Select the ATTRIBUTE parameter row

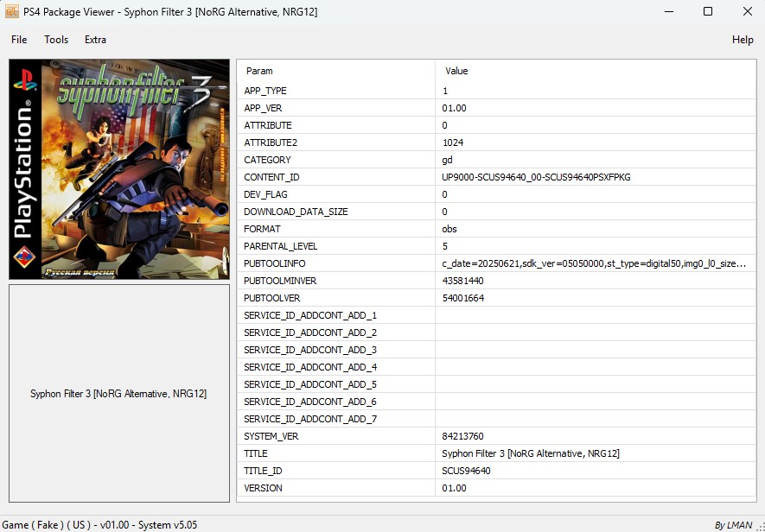(497, 125)
